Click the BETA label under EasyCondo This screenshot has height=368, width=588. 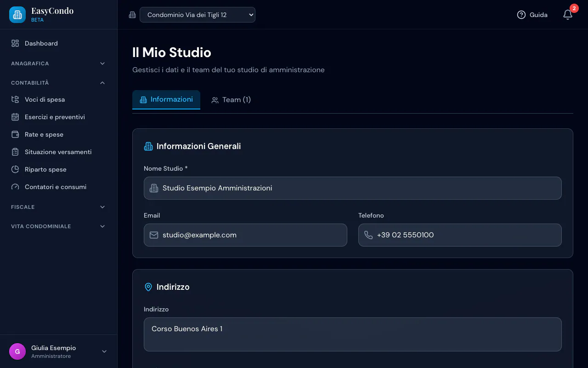coord(37,20)
